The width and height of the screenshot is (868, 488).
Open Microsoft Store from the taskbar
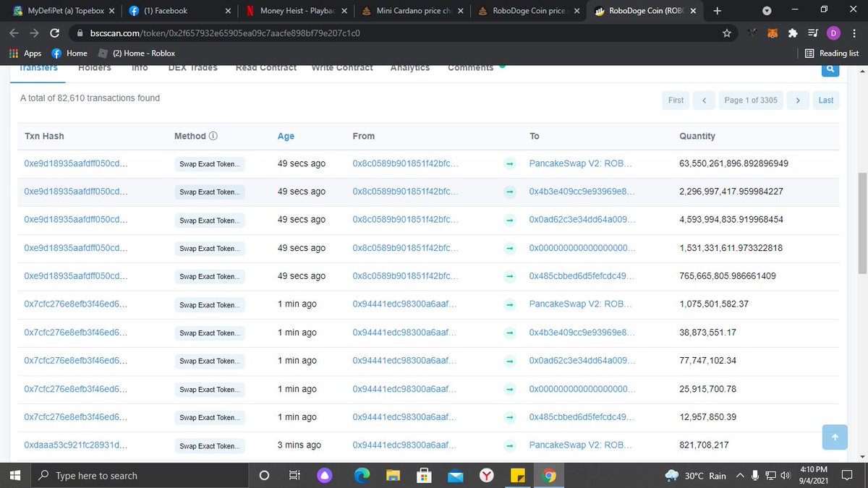point(424,475)
